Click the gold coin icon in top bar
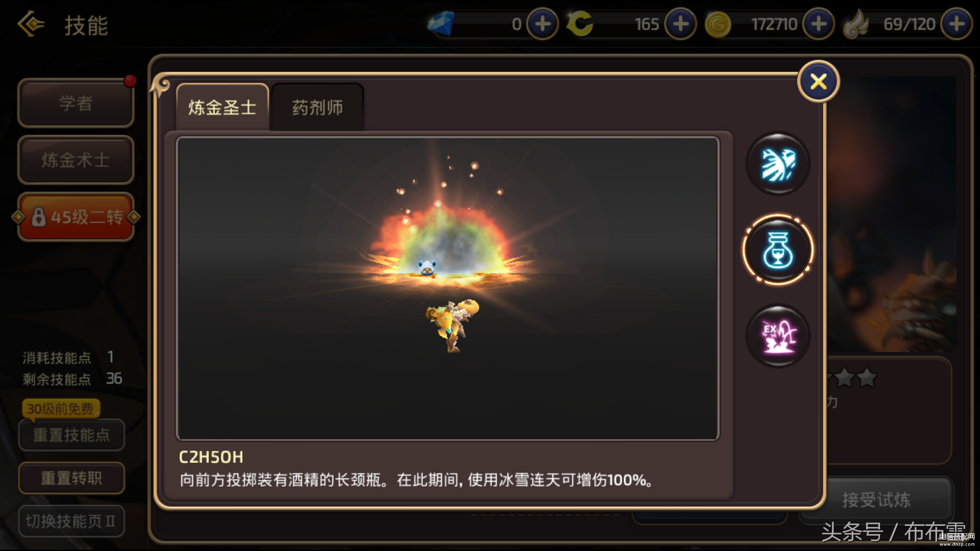 tap(718, 24)
